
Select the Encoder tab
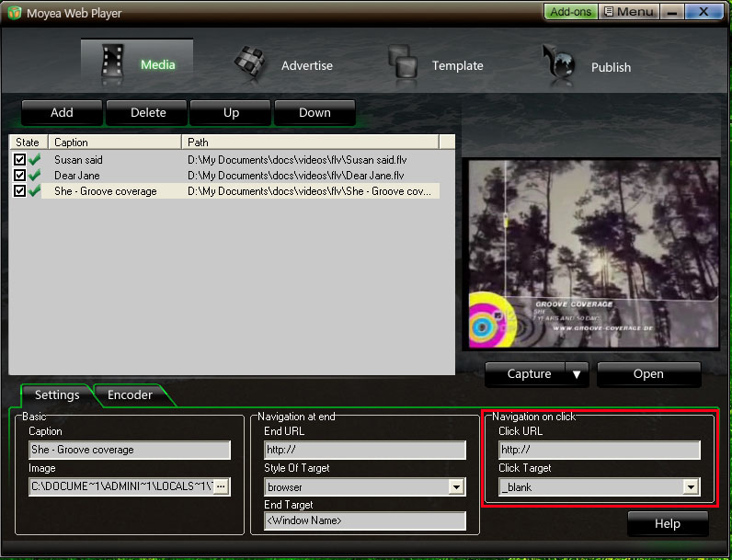(x=131, y=394)
